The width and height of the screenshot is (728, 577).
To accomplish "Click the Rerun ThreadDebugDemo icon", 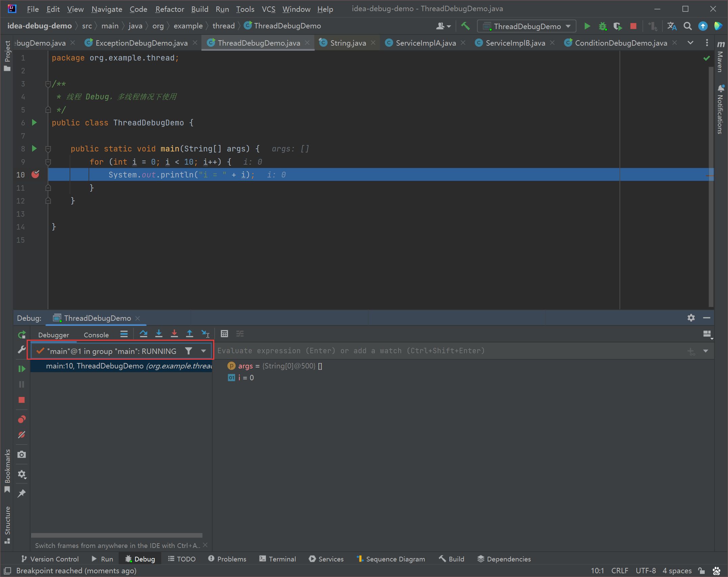I will click(22, 335).
